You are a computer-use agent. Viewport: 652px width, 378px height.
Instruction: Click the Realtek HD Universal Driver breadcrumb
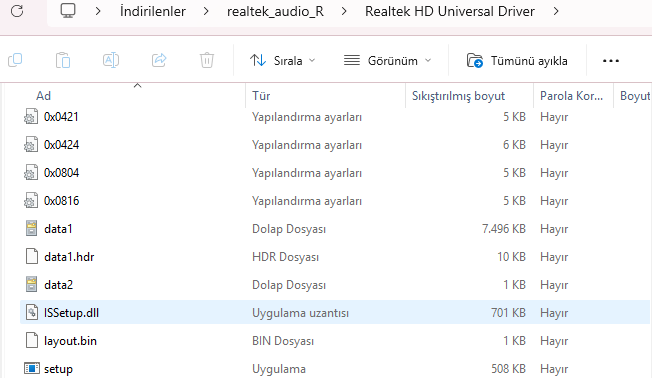click(x=450, y=11)
